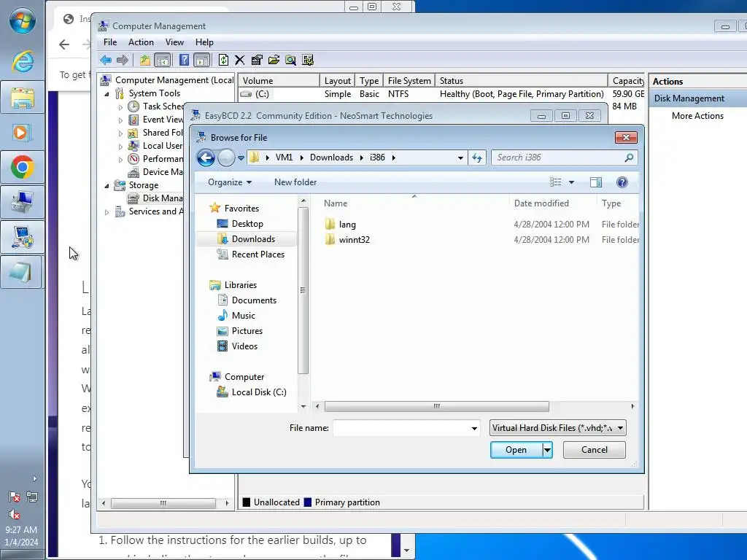Click the open folder toolbar icon

pyautogui.click(x=274, y=60)
